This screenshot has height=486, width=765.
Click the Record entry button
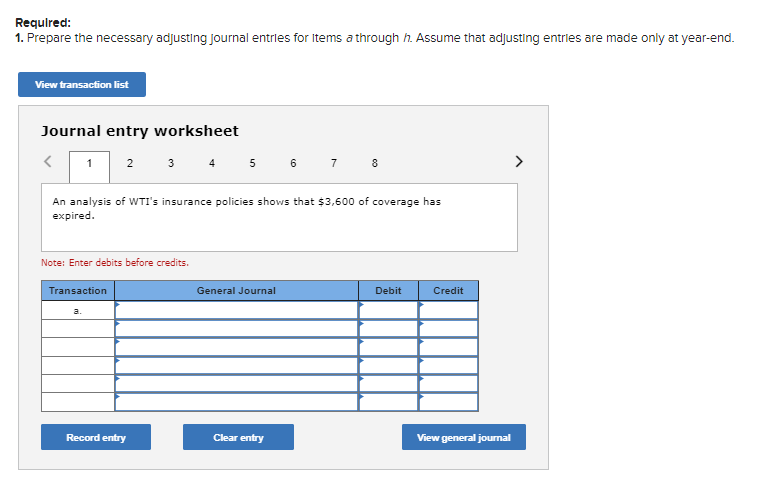96,437
